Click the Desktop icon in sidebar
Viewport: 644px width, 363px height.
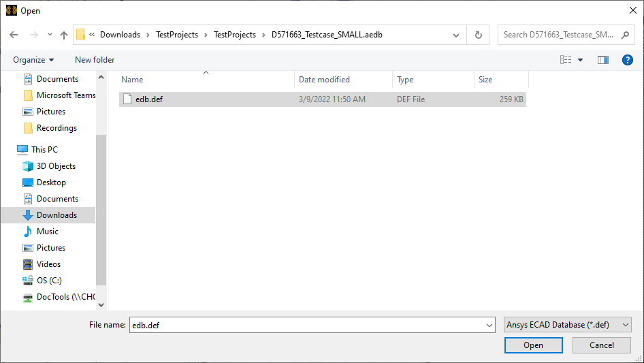tap(27, 183)
